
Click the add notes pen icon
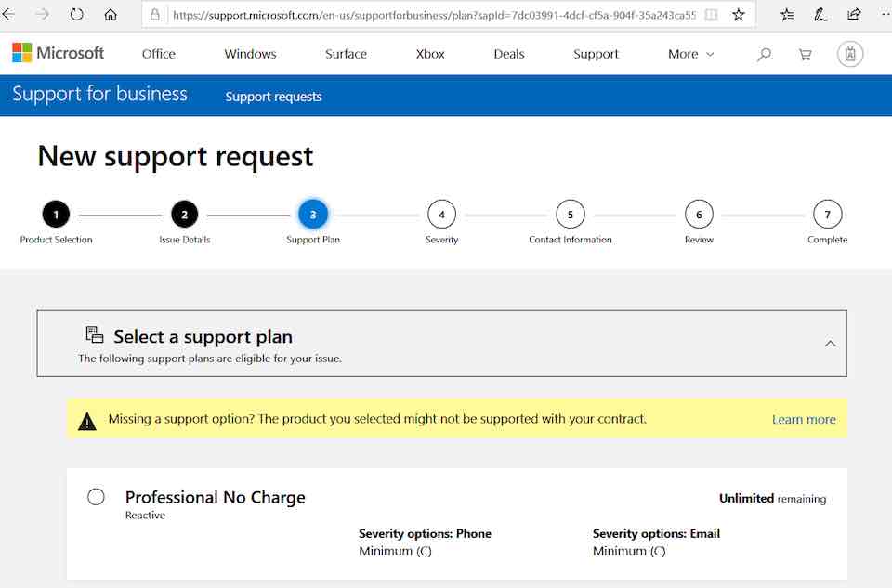tap(820, 15)
